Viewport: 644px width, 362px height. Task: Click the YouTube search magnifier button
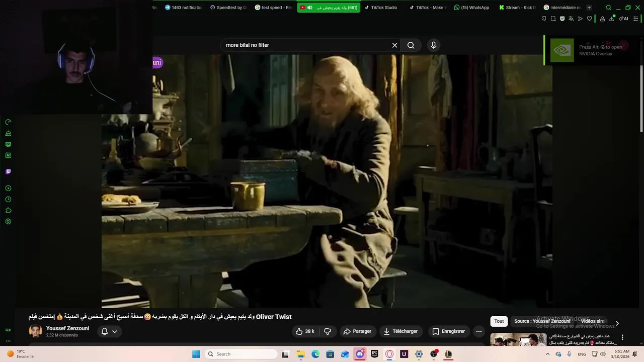[x=411, y=45]
